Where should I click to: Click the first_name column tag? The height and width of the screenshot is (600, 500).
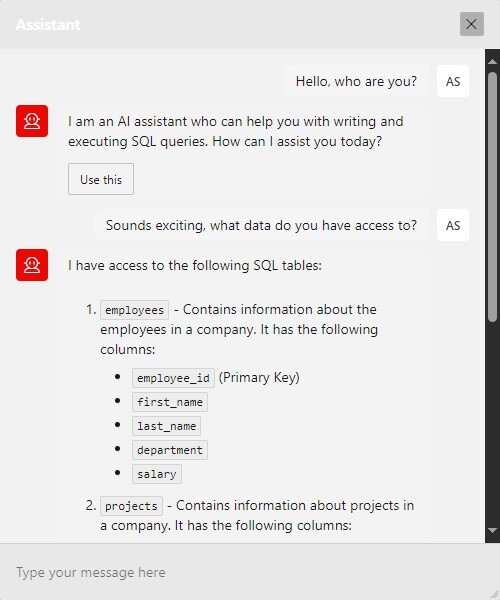[170, 402]
